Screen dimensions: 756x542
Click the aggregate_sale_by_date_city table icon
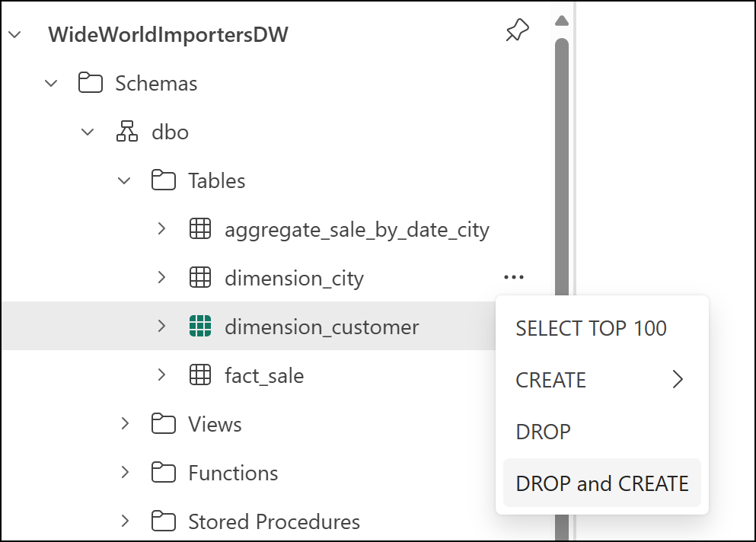(200, 228)
